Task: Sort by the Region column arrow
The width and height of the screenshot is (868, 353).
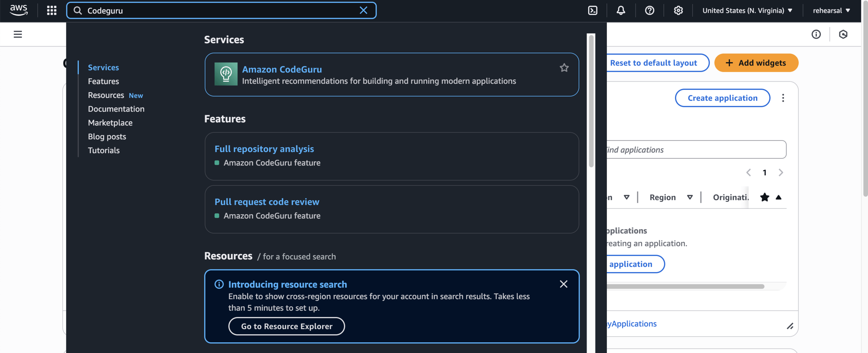Action: click(x=690, y=197)
